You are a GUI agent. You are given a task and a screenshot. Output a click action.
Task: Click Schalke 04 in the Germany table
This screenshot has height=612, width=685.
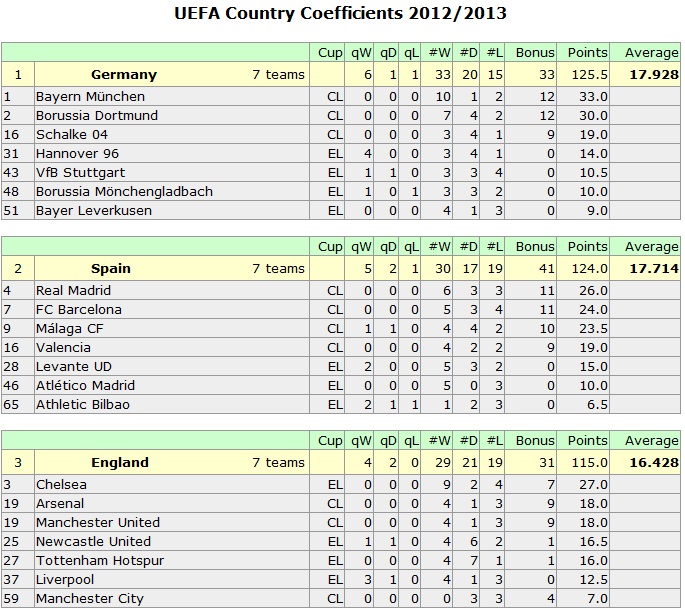click(x=72, y=135)
